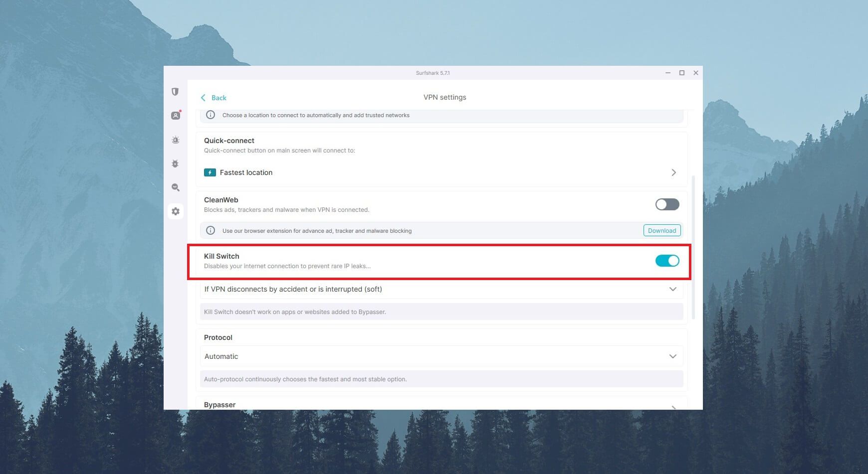Open the Search magnifier icon in sidebar
The width and height of the screenshot is (868, 474).
tap(176, 187)
